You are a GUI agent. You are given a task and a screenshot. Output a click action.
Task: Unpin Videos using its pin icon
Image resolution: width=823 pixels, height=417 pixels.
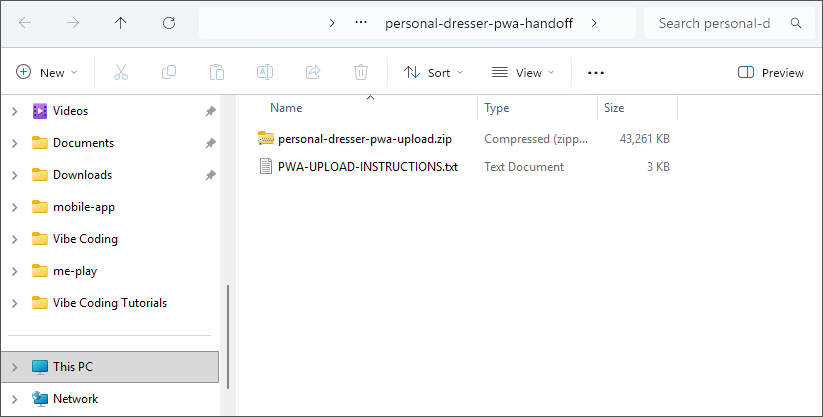210,111
